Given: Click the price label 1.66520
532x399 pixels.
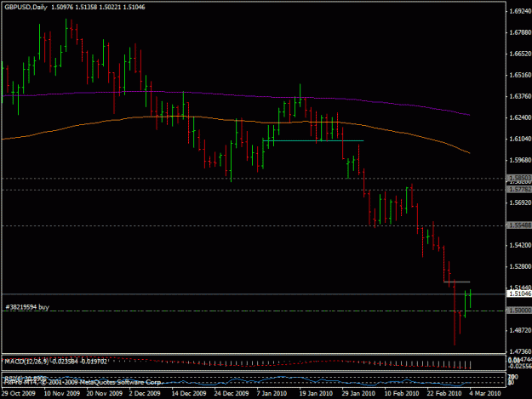Looking at the screenshot, I should (x=520, y=54).
